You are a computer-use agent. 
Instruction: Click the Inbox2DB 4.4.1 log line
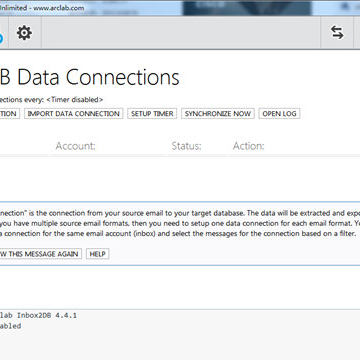coord(38,315)
